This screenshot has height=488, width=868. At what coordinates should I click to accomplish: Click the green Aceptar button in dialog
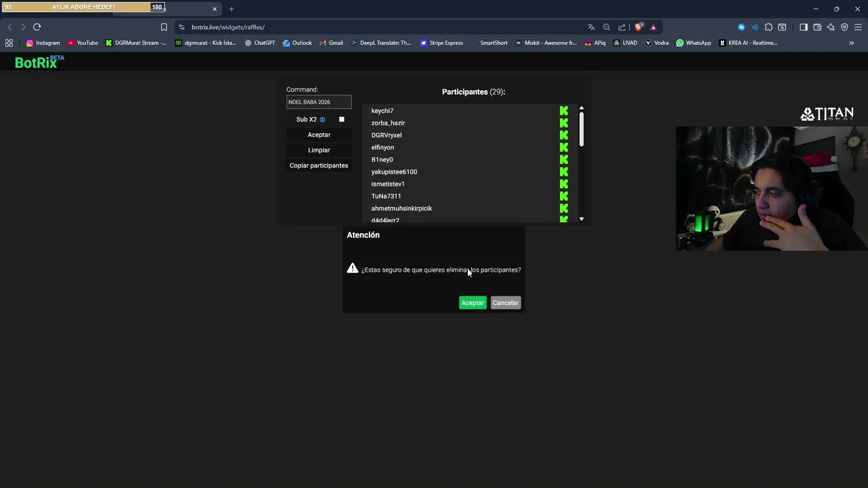pos(473,303)
